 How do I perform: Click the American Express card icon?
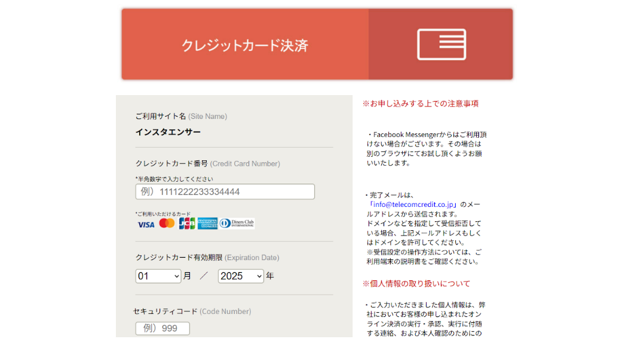pos(208,223)
